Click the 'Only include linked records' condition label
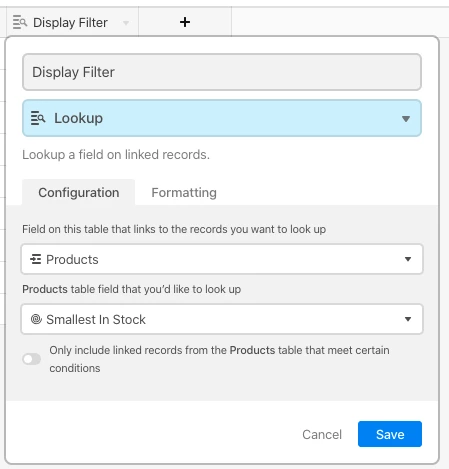Screen dimensions: 449x469 (x=219, y=359)
